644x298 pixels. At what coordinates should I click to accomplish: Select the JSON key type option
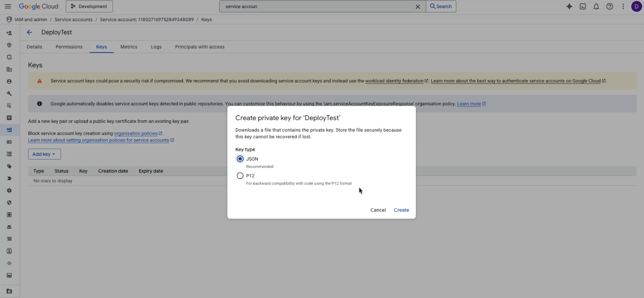click(240, 159)
